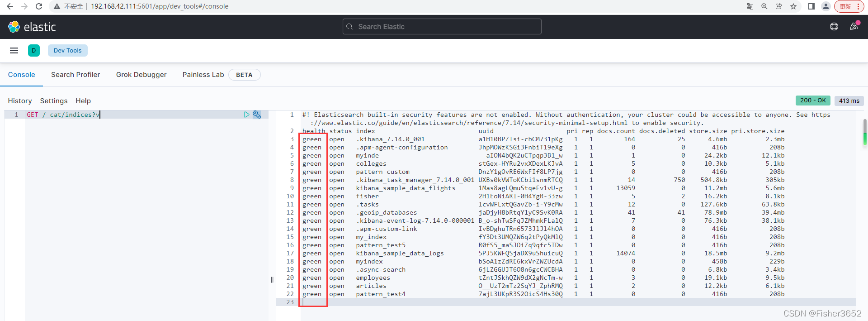
Task: Click the docs.count value 13059
Action: (x=626, y=188)
